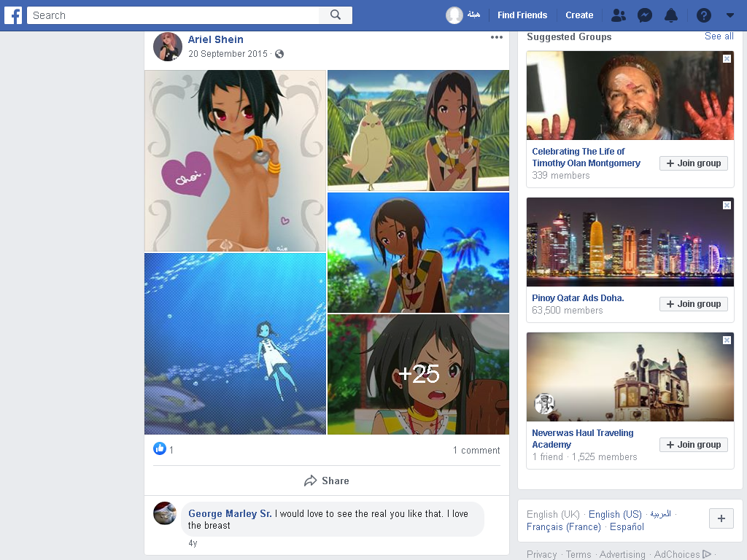
Task: Open the 1 comment link
Action: pyautogui.click(x=476, y=450)
